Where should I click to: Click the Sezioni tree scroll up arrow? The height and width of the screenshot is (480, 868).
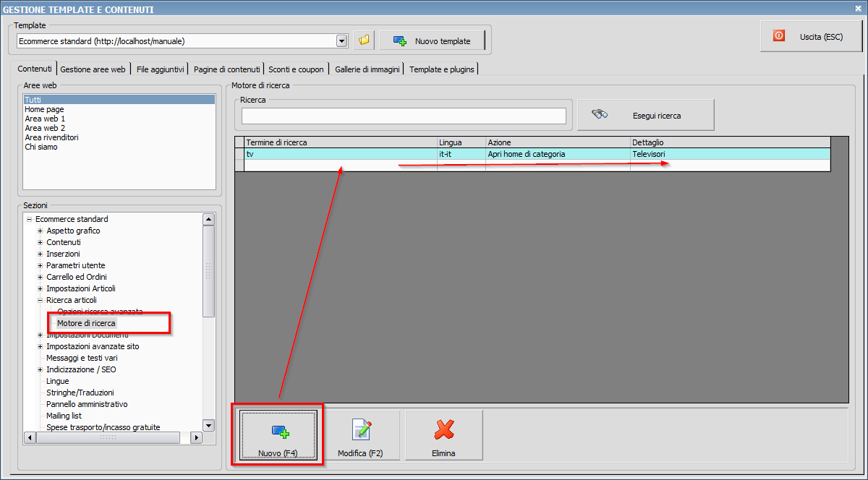208,219
